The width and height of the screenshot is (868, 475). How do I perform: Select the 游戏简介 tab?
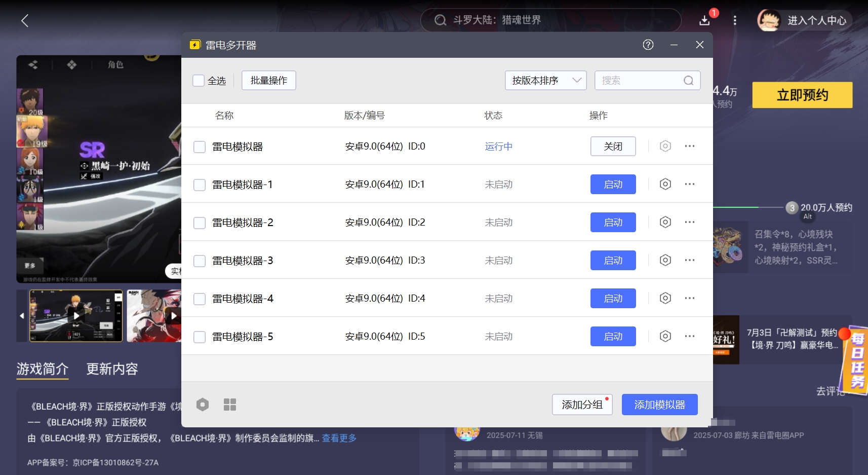43,369
